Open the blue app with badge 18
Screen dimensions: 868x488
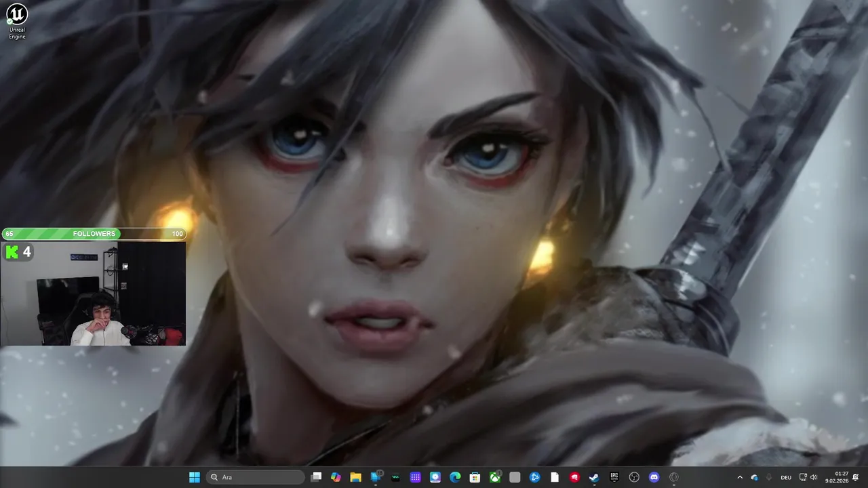coord(376,477)
